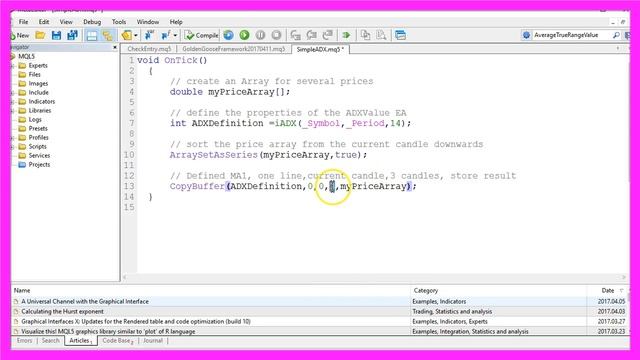Image resolution: width=640 pixels, height=360 pixels.
Task: Compile the code
Action: (201, 36)
